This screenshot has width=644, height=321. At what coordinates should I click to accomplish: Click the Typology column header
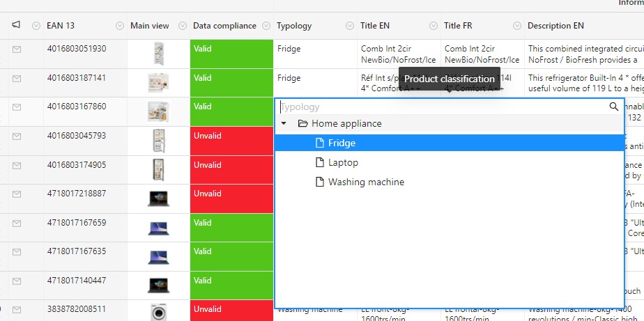pos(294,26)
